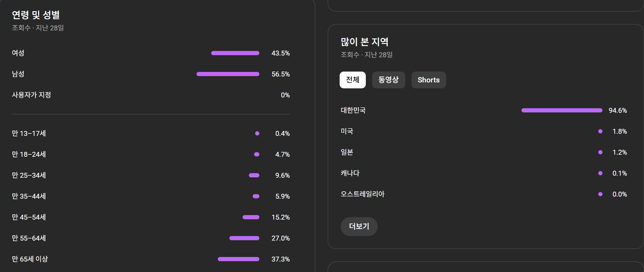Click the 미국 purple dot
Viewport: 644px width, 272px height.
tap(600, 131)
